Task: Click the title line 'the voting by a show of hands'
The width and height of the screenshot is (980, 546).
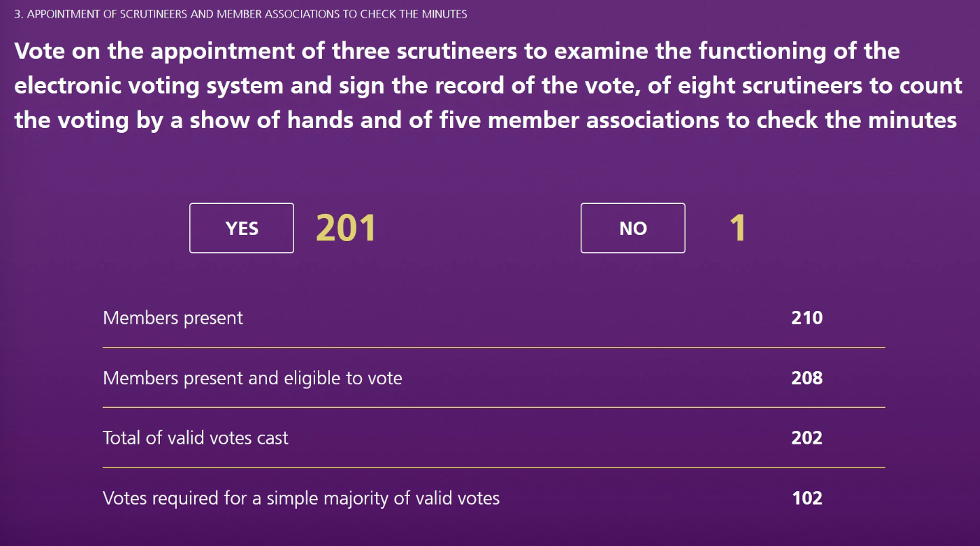Action: pyautogui.click(x=485, y=121)
